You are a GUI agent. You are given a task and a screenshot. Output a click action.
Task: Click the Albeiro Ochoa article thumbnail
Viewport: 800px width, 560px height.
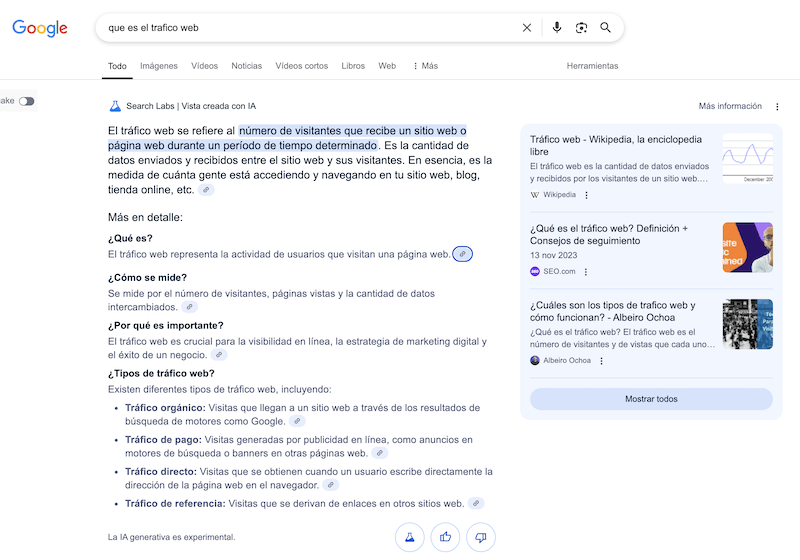pos(747,324)
